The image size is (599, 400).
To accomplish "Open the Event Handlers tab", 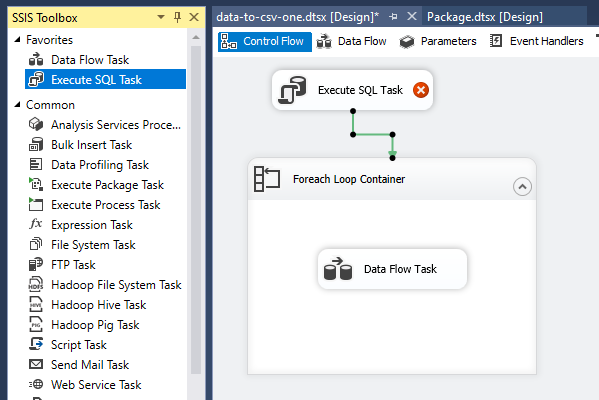I will click(536, 41).
